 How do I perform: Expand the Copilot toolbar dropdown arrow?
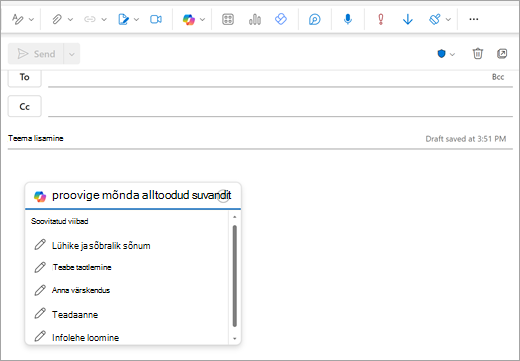202,20
